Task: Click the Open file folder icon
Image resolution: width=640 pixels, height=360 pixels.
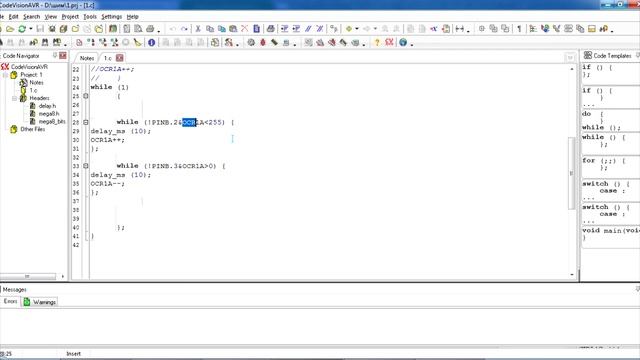Action: pos(10,29)
